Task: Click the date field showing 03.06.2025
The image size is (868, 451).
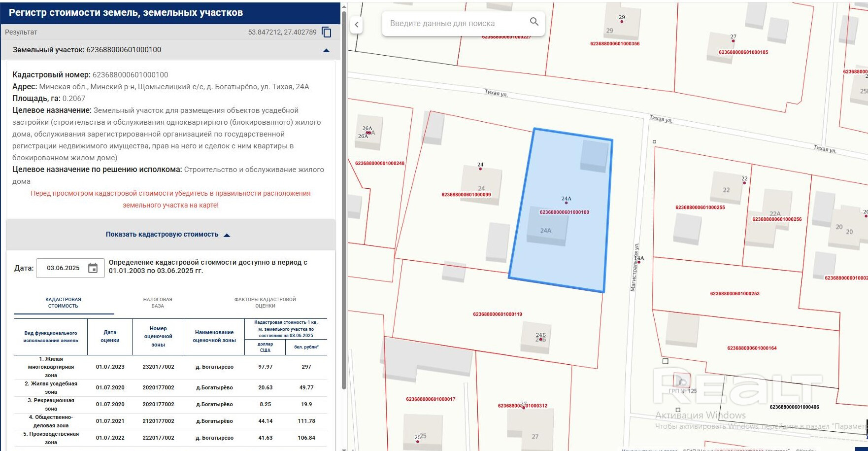Action: pyautogui.click(x=64, y=268)
